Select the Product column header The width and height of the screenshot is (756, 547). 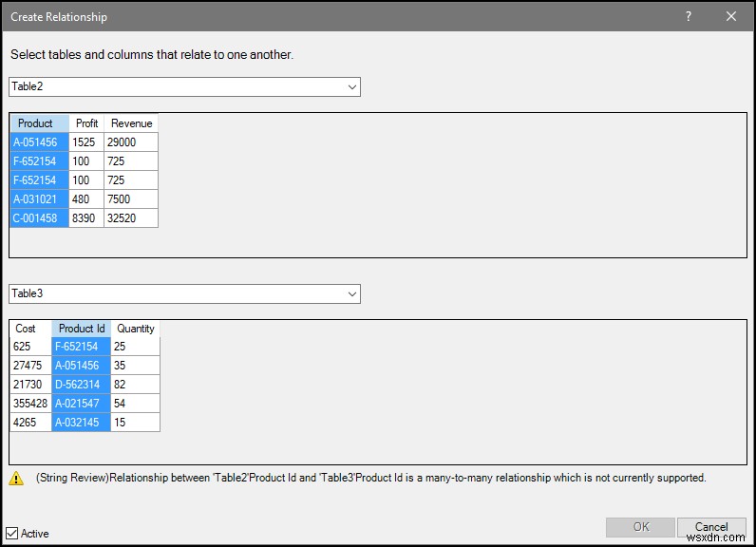40,123
